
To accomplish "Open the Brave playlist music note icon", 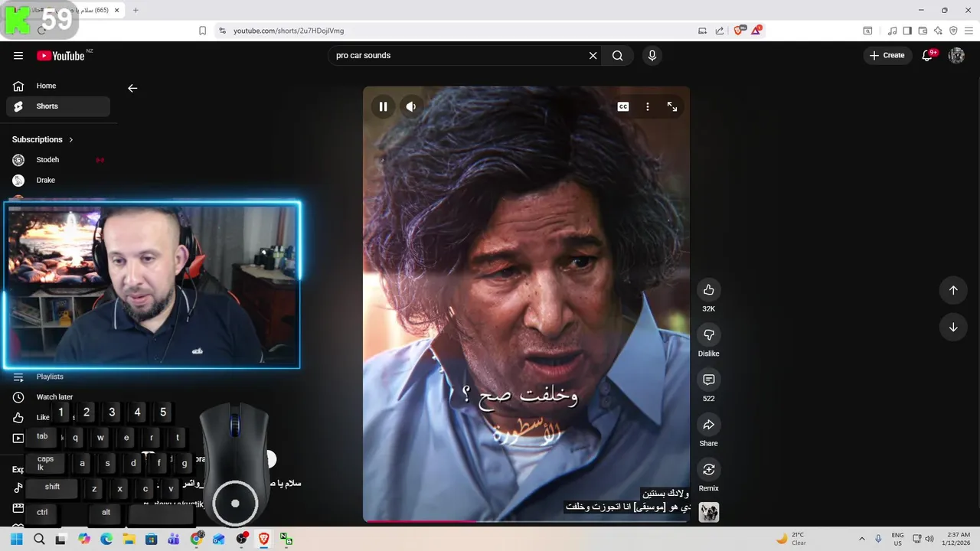I will click(892, 31).
